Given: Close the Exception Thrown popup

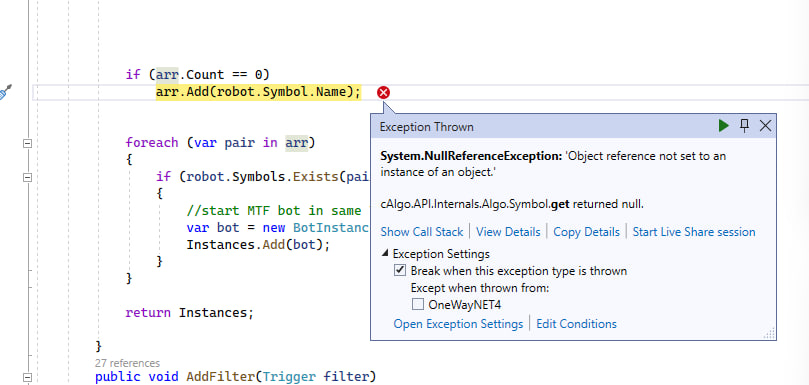Looking at the screenshot, I should click(x=765, y=126).
